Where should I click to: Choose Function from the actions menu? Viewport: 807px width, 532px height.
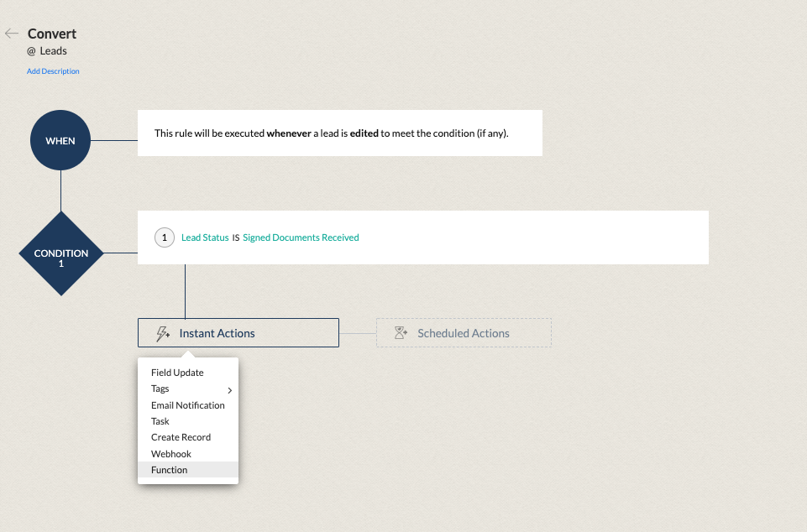click(x=170, y=470)
